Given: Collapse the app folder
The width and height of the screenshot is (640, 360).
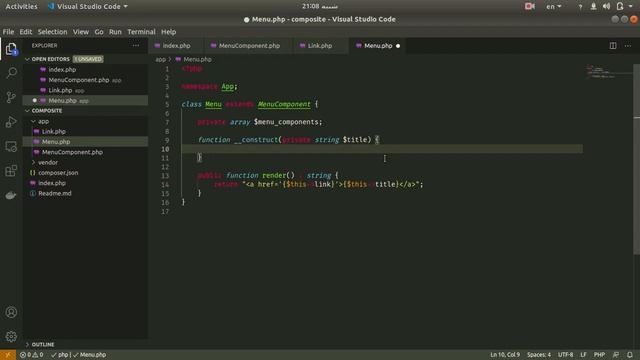Looking at the screenshot, I should coord(33,121).
